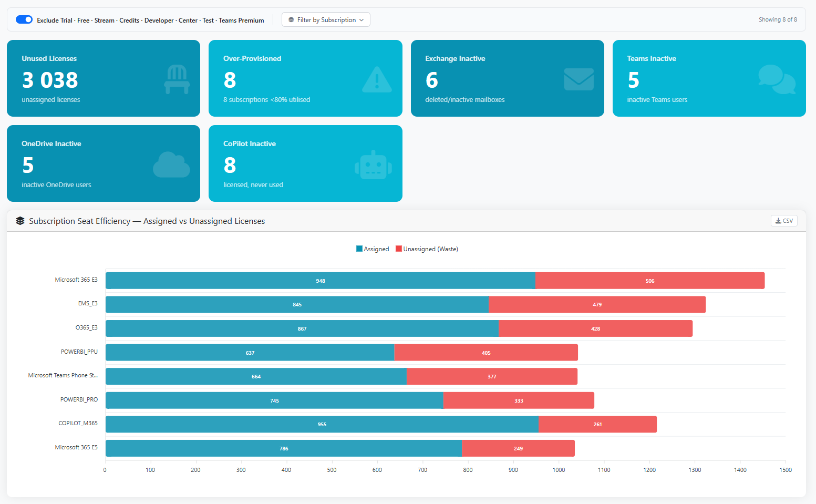Click the chat bubbles icon on Teams Inactive card
This screenshot has width=816, height=504.
[x=777, y=79]
